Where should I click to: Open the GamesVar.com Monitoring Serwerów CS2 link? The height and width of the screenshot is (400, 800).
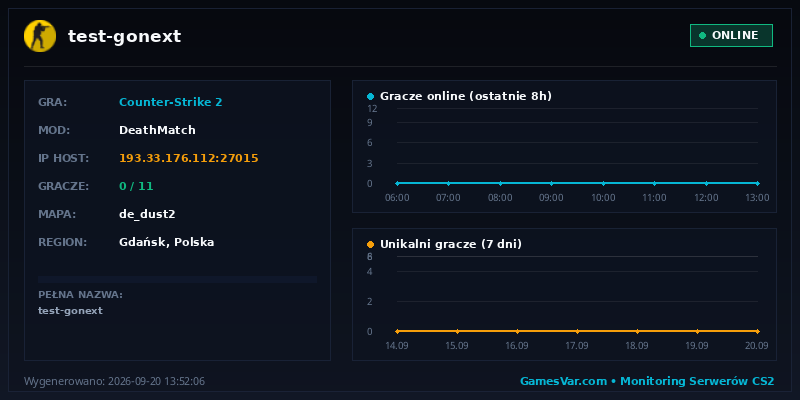coord(647,381)
